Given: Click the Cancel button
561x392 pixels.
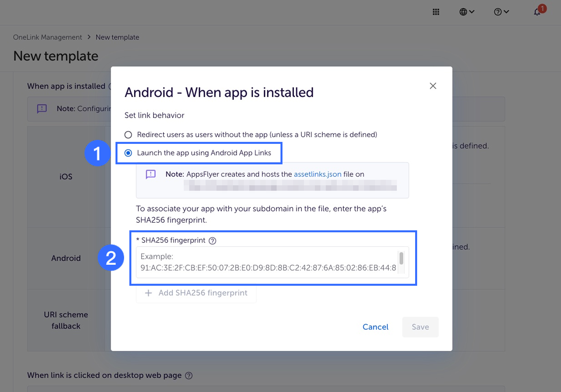Looking at the screenshot, I should click(x=375, y=327).
